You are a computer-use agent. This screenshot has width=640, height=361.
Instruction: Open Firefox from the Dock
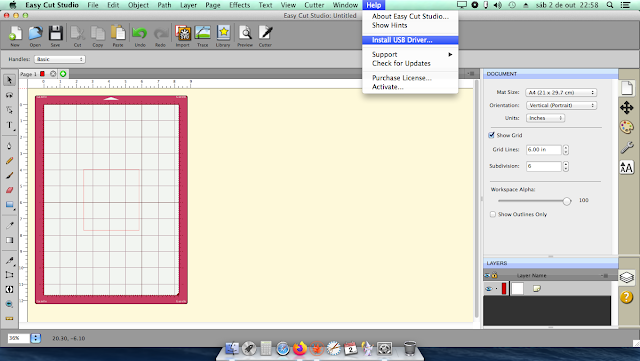tap(300, 348)
